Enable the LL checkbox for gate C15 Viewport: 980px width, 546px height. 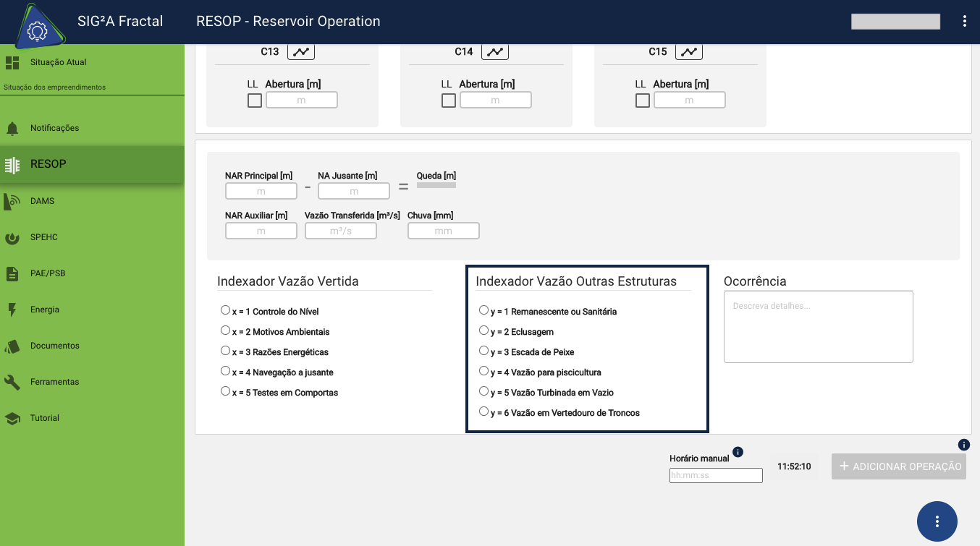643,101
